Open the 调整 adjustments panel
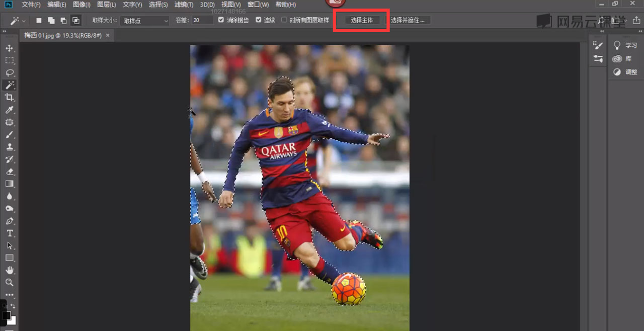 tap(625, 72)
